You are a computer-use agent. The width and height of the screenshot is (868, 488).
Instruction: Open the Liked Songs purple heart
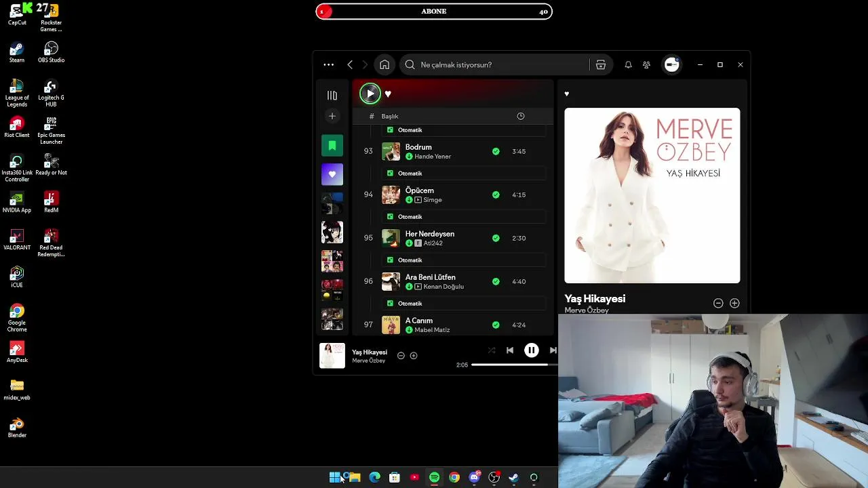pos(332,174)
